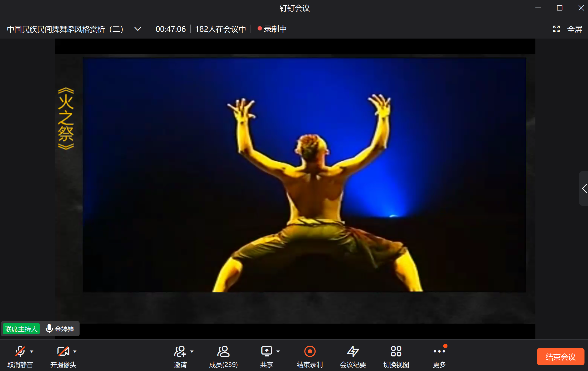The width and height of the screenshot is (588, 371).
Task: Open the 更多 more options menu
Action: 439,356
